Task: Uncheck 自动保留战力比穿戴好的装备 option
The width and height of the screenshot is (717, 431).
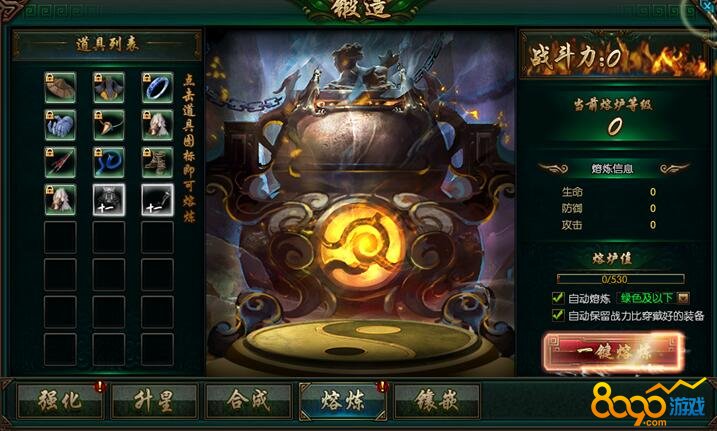Action: 558,315
